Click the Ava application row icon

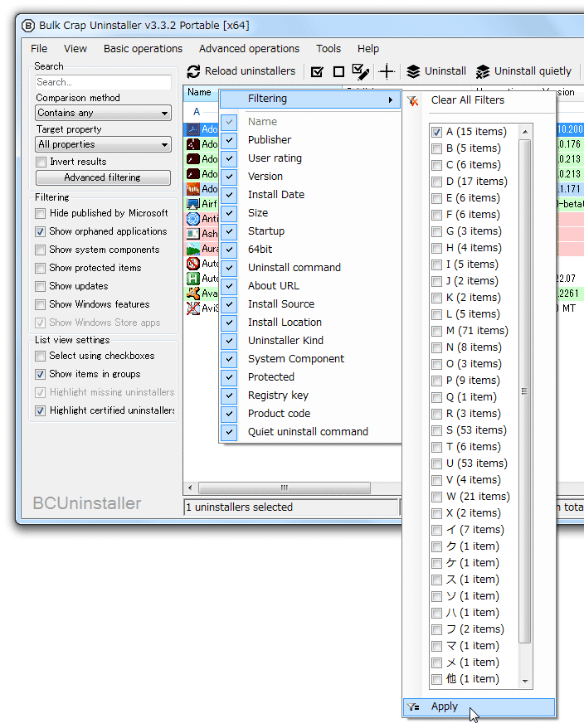coord(192,294)
